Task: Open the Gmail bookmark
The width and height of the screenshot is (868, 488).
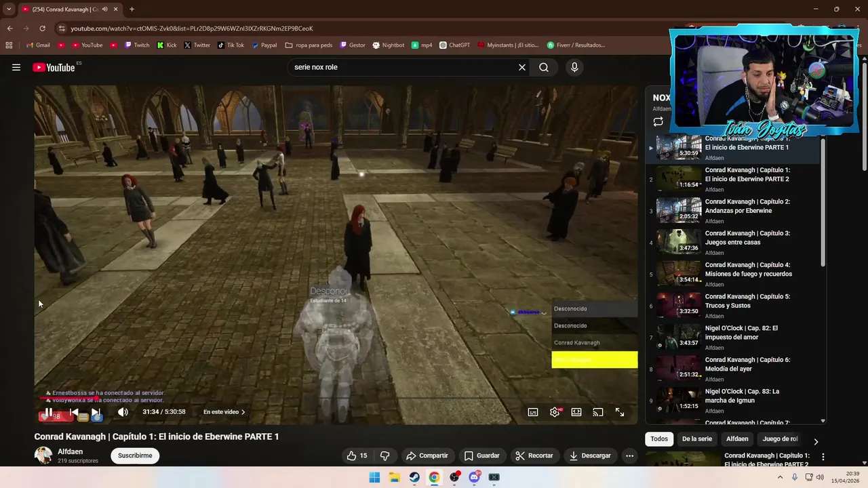Action: click(x=38, y=45)
